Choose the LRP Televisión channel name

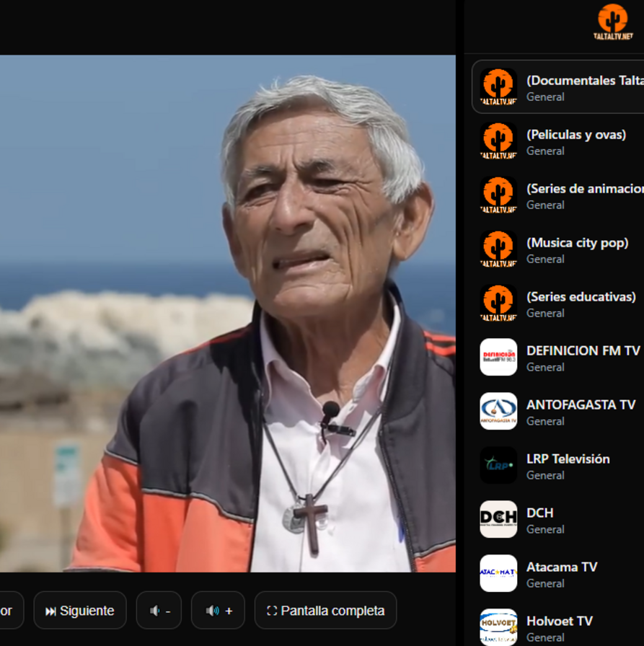[568, 459]
